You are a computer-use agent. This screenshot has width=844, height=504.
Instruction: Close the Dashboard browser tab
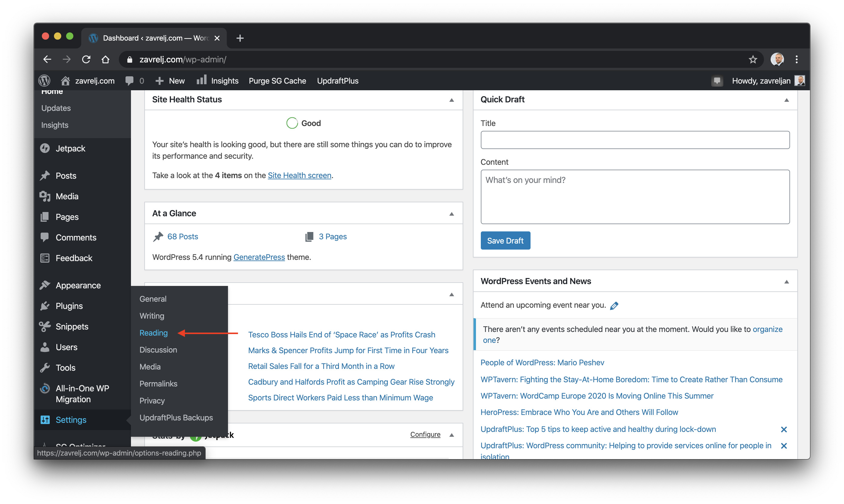point(217,38)
